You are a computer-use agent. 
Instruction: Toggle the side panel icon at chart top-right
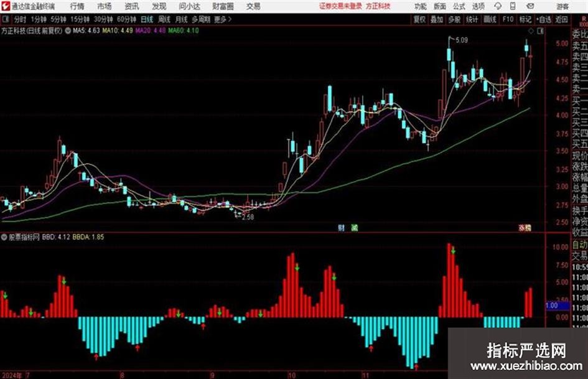point(540,30)
